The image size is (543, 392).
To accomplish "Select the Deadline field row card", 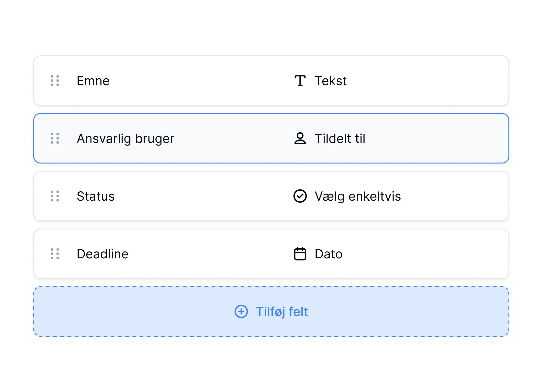I will coord(271,254).
